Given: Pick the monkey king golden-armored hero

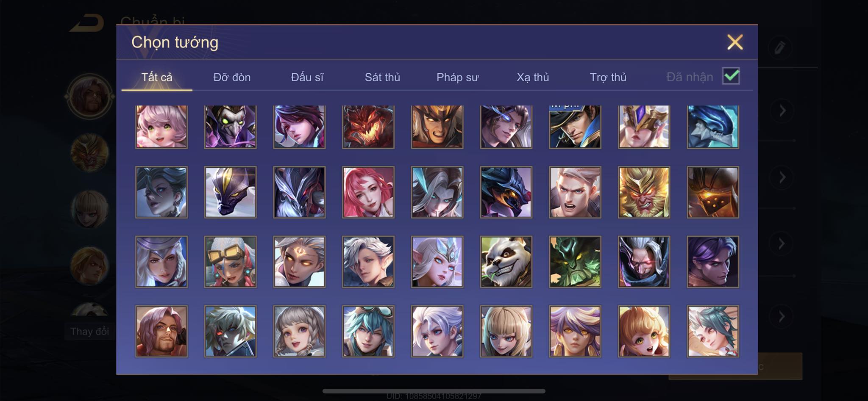Looking at the screenshot, I should pos(644,192).
